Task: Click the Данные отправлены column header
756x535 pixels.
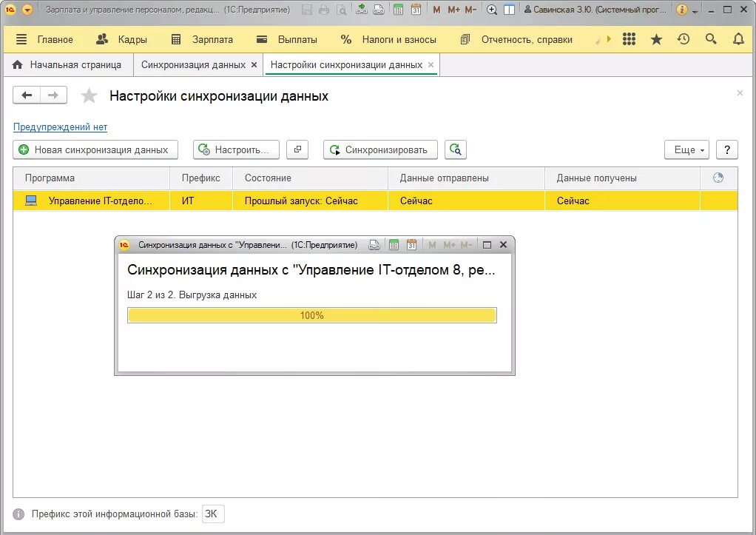Action: coord(466,178)
